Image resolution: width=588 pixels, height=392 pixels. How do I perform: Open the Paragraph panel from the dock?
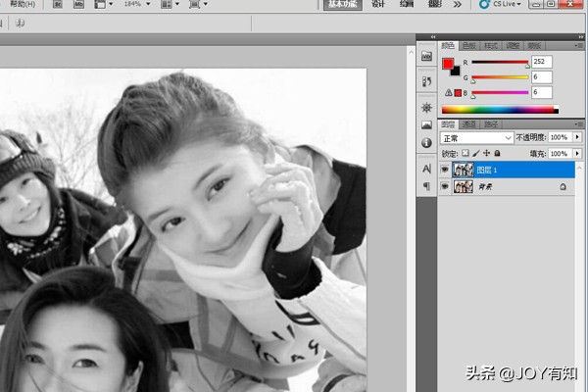pos(426,186)
